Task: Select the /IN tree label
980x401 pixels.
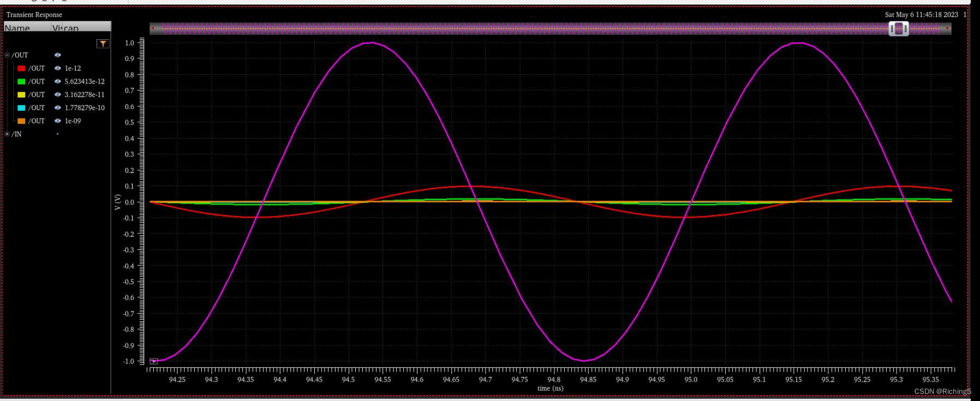Action: click(x=16, y=134)
